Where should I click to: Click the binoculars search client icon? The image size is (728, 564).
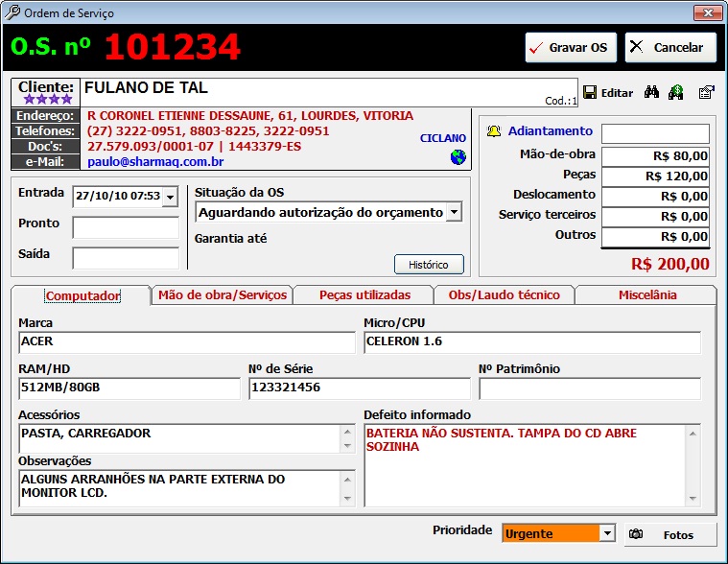click(652, 93)
